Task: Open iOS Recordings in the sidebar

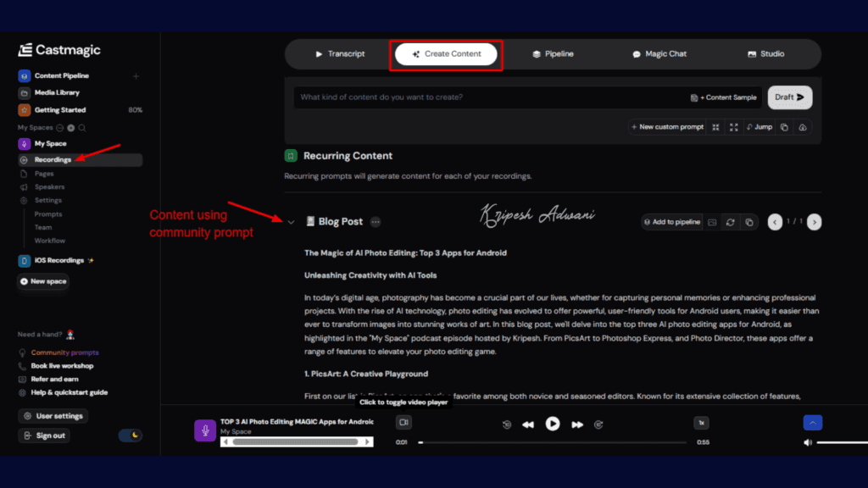Action: (x=59, y=260)
